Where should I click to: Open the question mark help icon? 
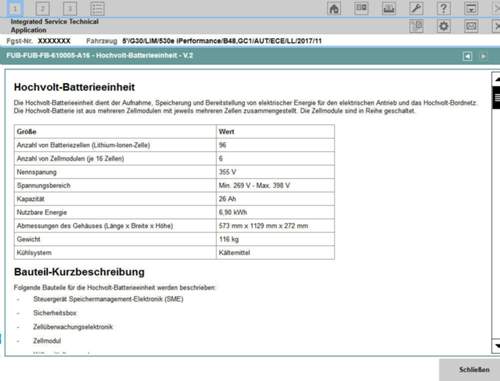tap(444, 8)
